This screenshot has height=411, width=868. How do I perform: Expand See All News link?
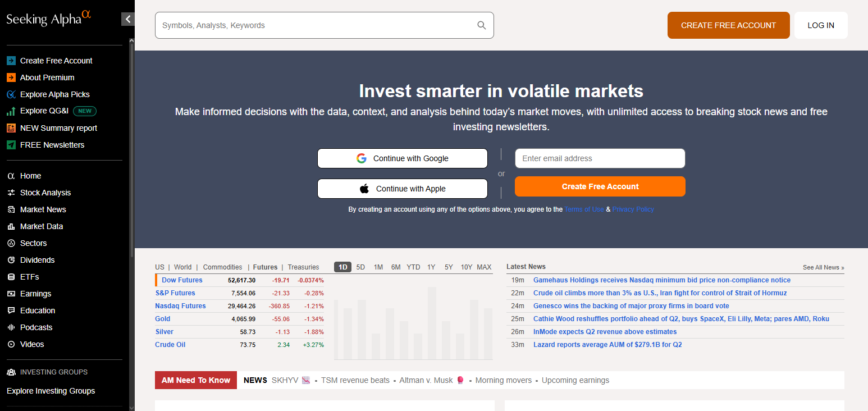tap(823, 267)
